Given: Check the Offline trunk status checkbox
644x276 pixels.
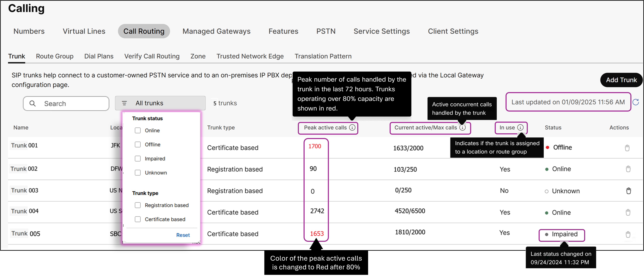Looking at the screenshot, I should 138,144.
